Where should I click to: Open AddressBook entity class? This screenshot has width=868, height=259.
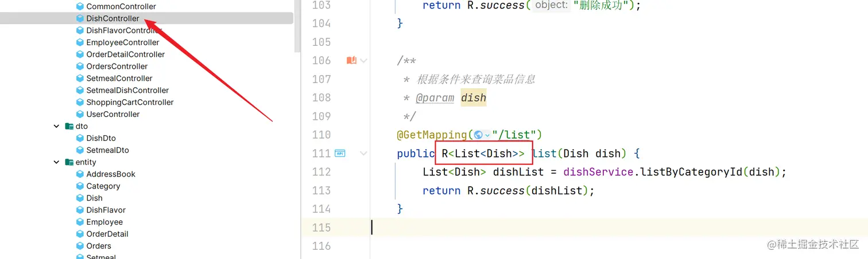coord(111,174)
